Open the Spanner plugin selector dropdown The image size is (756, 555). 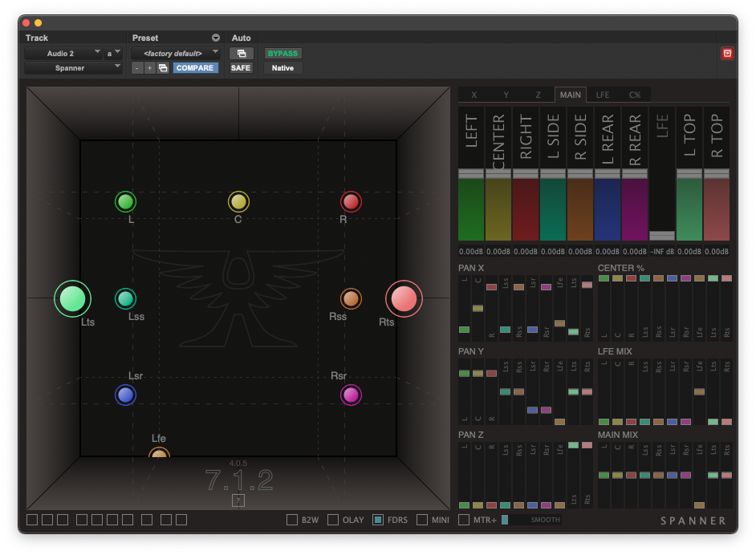tap(72, 68)
